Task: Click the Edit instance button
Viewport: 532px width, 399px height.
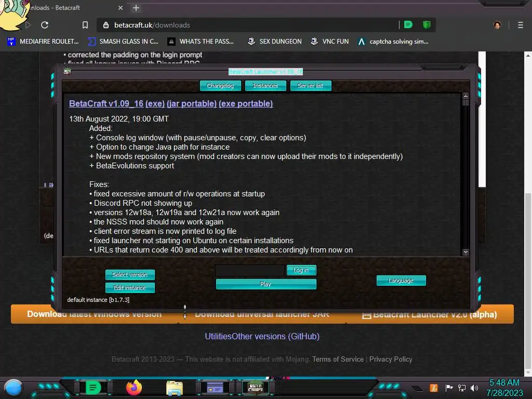Action: (130, 288)
